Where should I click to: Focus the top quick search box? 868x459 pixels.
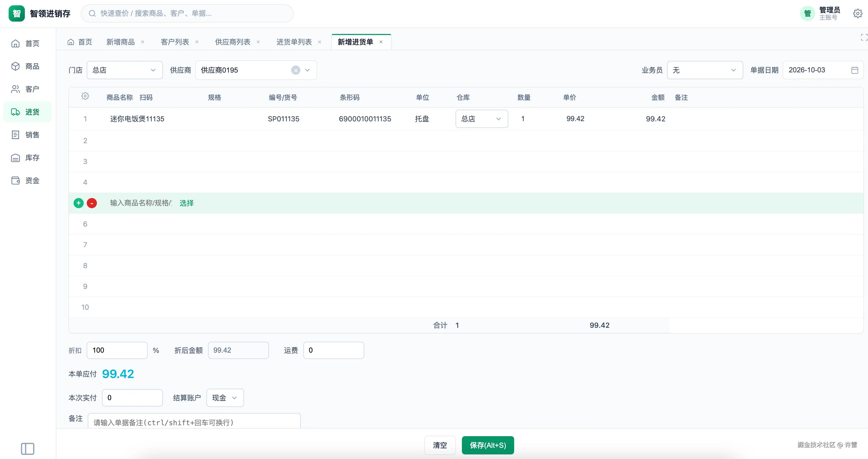point(187,13)
